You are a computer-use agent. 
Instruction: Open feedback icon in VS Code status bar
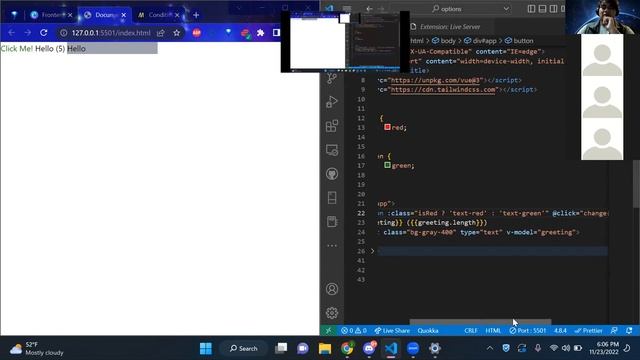[614, 331]
